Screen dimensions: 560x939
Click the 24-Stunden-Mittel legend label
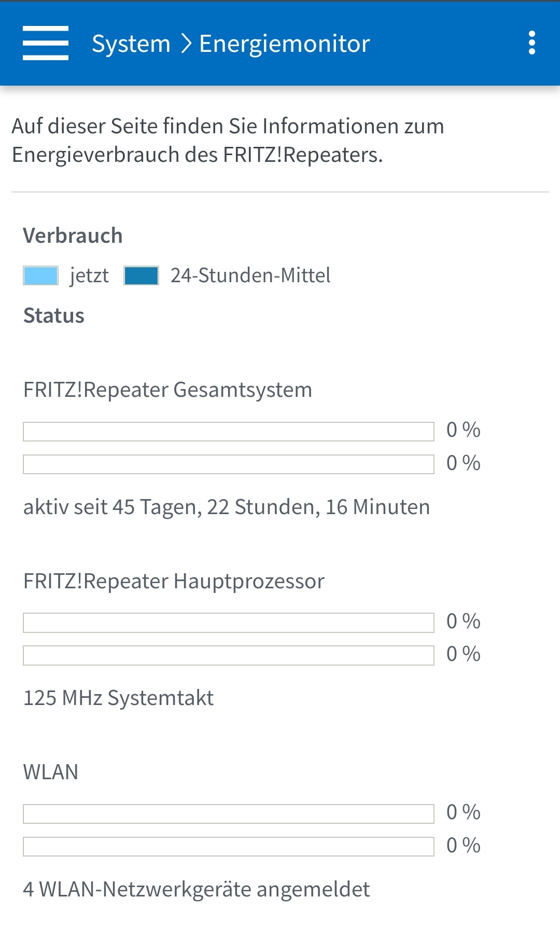[250, 275]
